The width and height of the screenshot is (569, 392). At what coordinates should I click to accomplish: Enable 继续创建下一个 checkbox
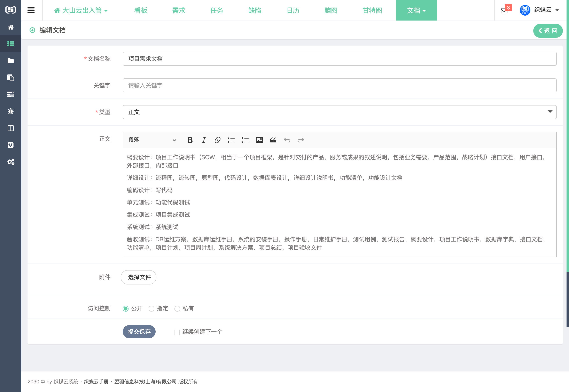[177, 332]
